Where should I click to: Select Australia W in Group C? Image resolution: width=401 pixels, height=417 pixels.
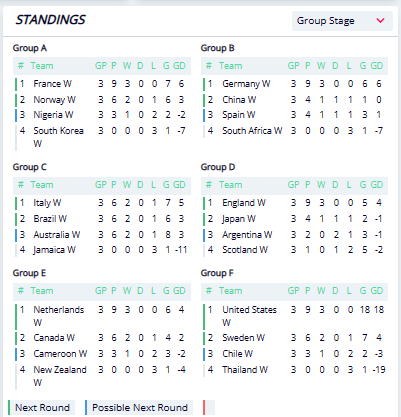pos(57,235)
